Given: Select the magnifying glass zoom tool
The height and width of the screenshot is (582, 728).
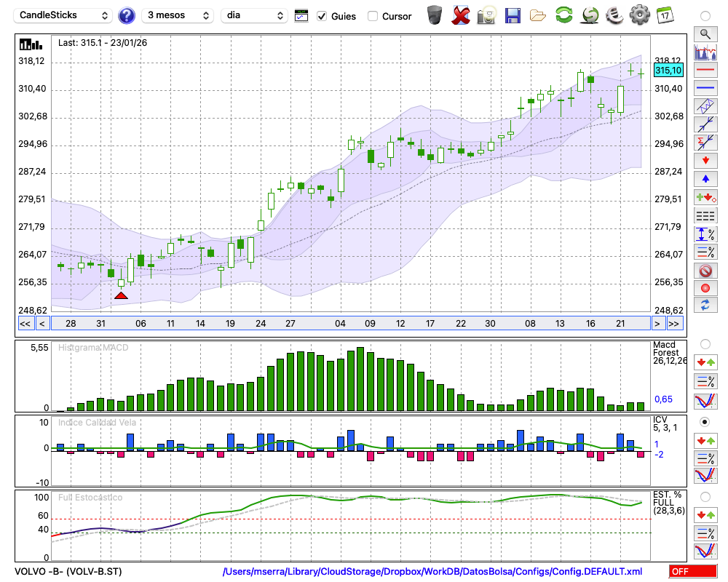Looking at the screenshot, I should (705, 33).
